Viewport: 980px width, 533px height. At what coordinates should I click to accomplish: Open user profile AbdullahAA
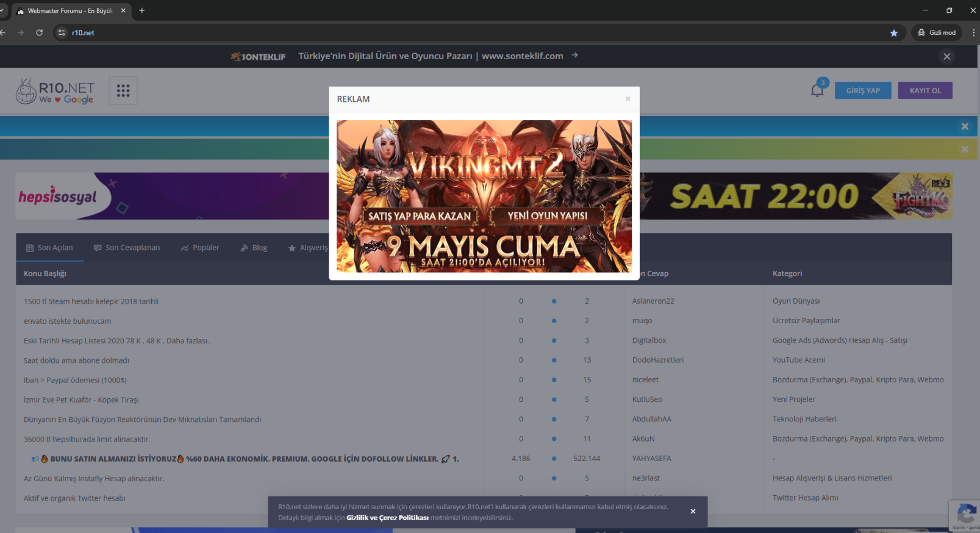click(652, 419)
